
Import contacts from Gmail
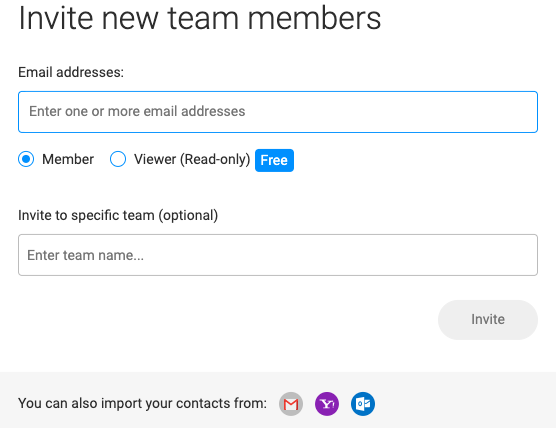pyautogui.click(x=291, y=404)
